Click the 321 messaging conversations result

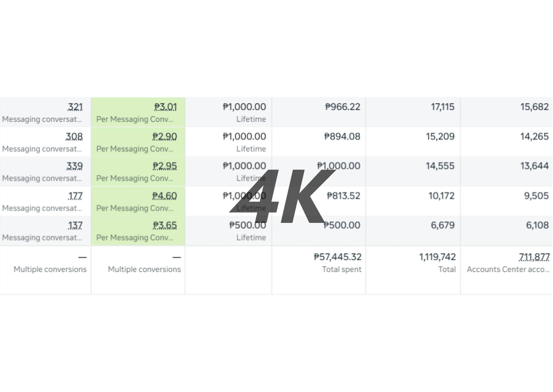(x=75, y=107)
